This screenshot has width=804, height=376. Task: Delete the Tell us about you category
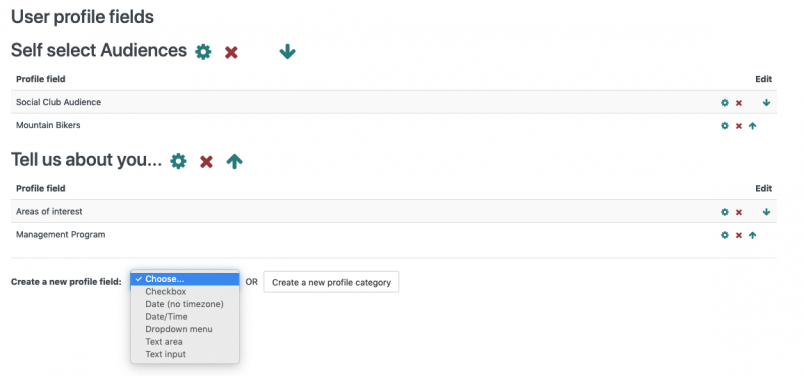206,162
